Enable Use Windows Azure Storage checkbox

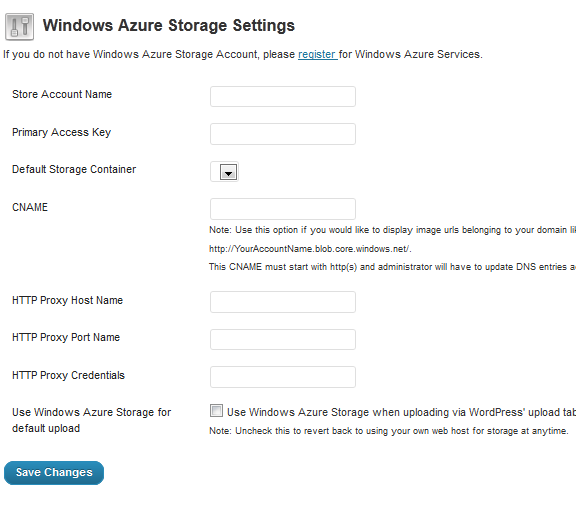click(216, 411)
